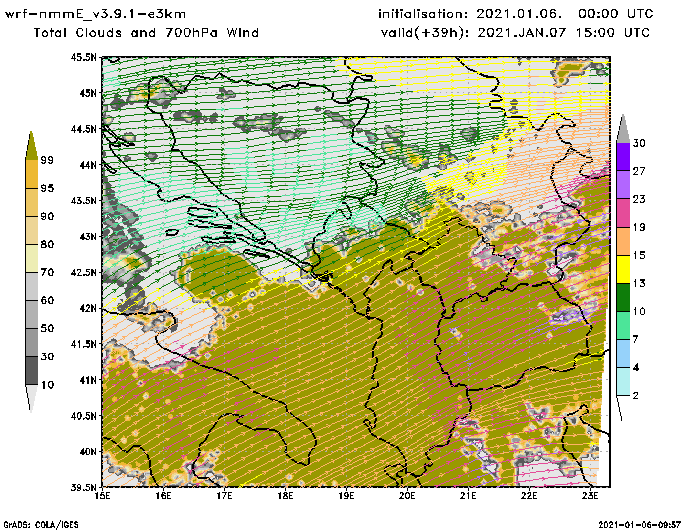This screenshot has height=530, width=700.
Task: Select the mint green 7–10 wind speed swatch
Action: point(623,325)
